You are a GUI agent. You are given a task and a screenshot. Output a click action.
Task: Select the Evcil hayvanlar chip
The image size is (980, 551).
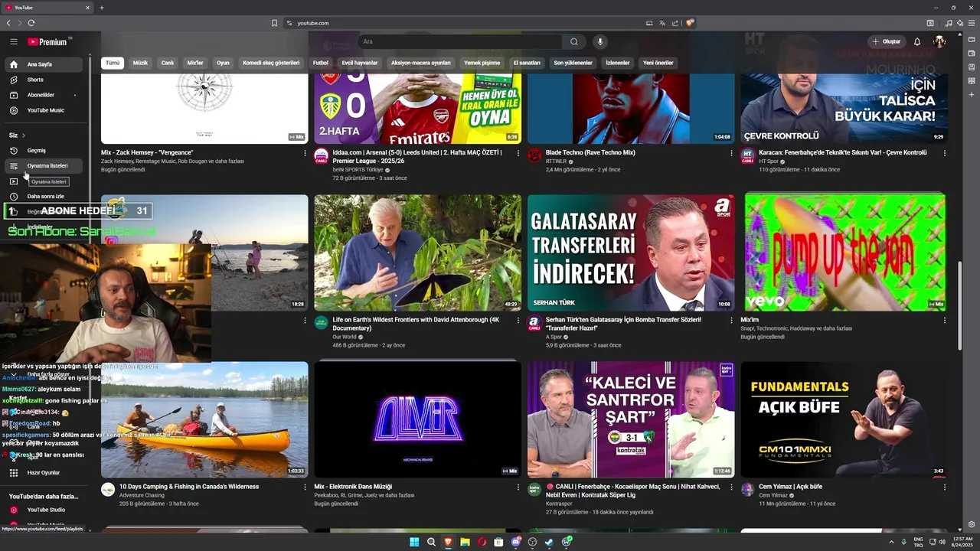(360, 63)
